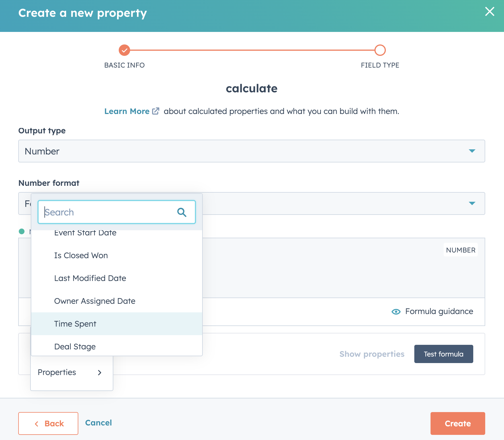Click the Test formula button
This screenshot has height=440, width=504.
tap(443, 354)
